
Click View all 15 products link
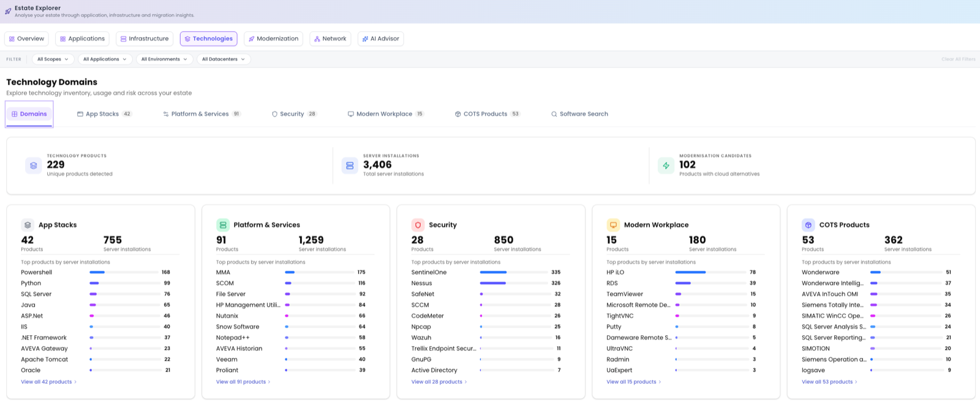pyautogui.click(x=634, y=382)
